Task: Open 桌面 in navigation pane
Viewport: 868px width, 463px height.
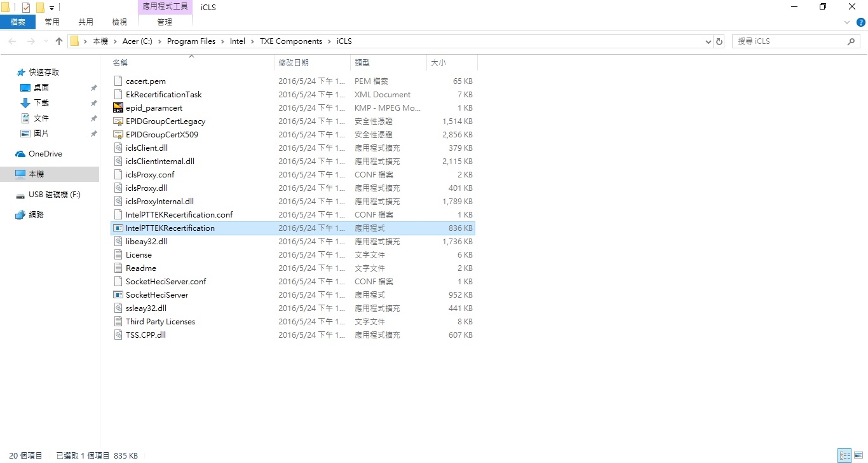Action: [41, 88]
